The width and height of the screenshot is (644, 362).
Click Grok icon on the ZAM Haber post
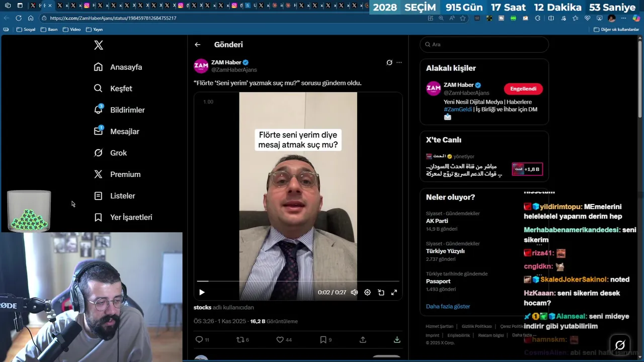(389, 63)
